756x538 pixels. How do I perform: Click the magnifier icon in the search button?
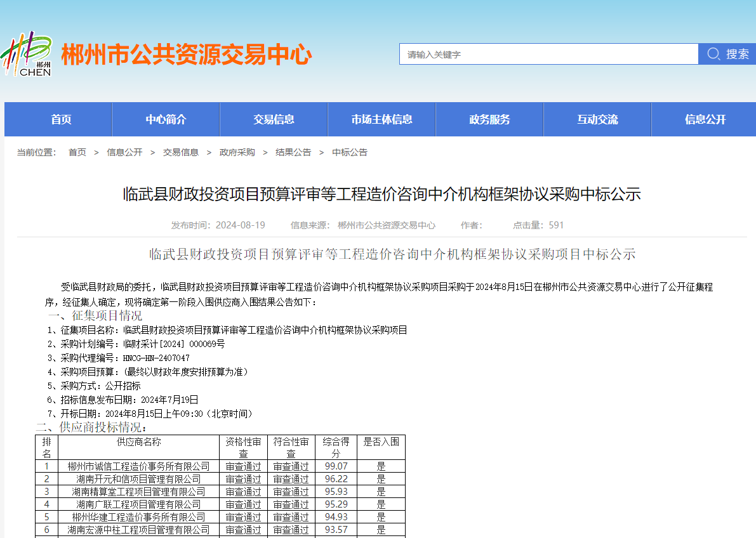coord(713,54)
